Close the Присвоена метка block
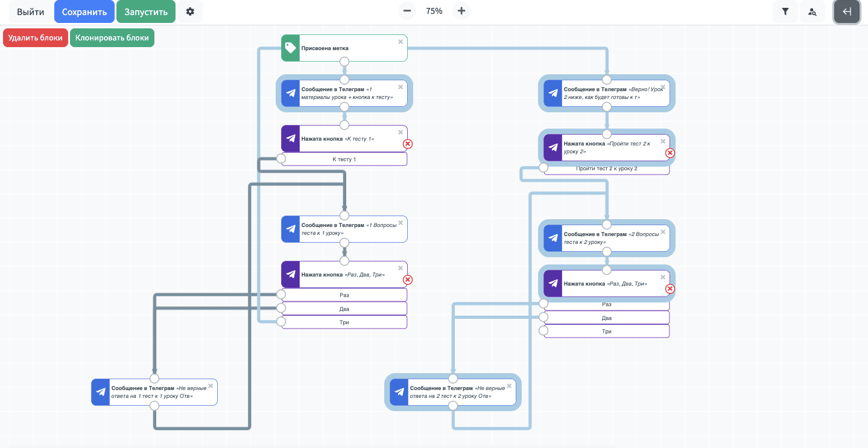This screenshot has width=868, height=448. pyautogui.click(x=401, y=42)
